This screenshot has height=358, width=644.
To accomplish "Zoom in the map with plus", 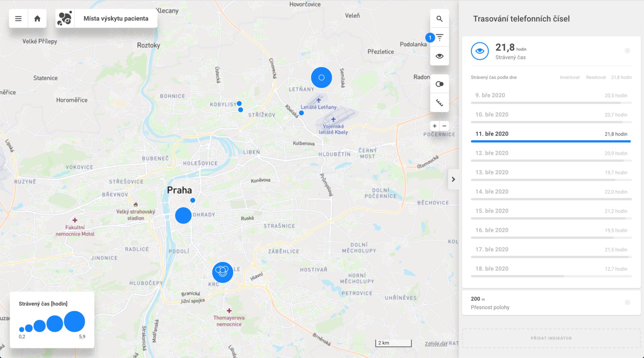I will 435,126.
